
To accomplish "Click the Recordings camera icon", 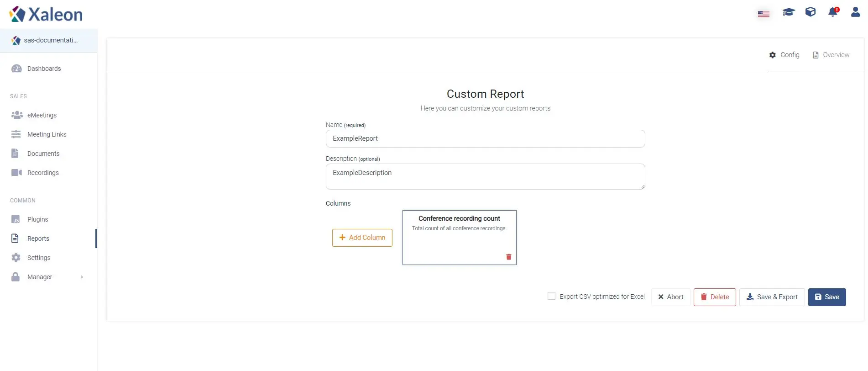I will click(x=16, y=173).
